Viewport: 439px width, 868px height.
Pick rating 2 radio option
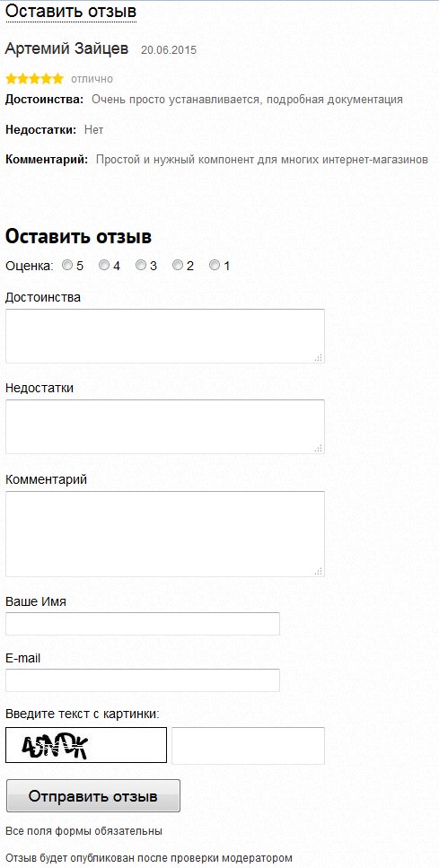[x=178, y=266]
